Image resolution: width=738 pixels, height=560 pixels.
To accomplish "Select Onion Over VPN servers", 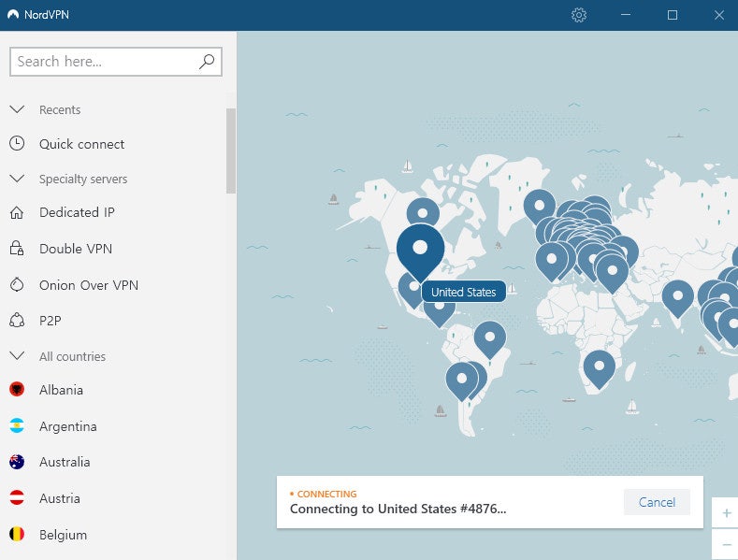I will 89,285.
